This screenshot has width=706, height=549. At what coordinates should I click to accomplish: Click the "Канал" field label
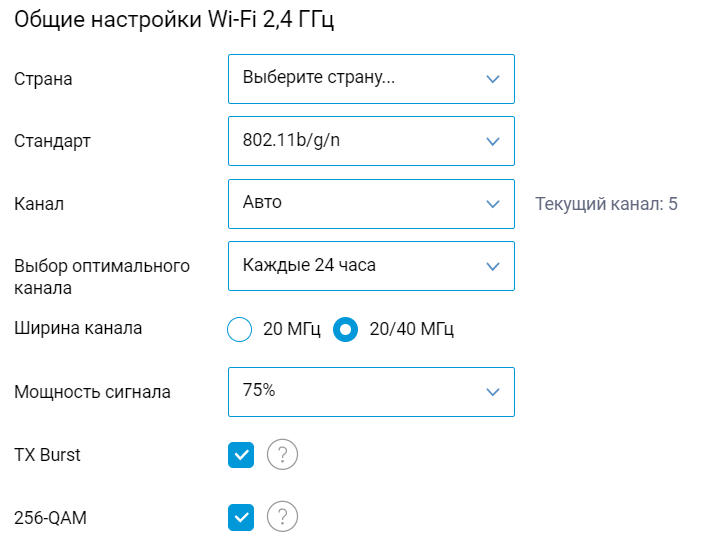pos(39,204)
